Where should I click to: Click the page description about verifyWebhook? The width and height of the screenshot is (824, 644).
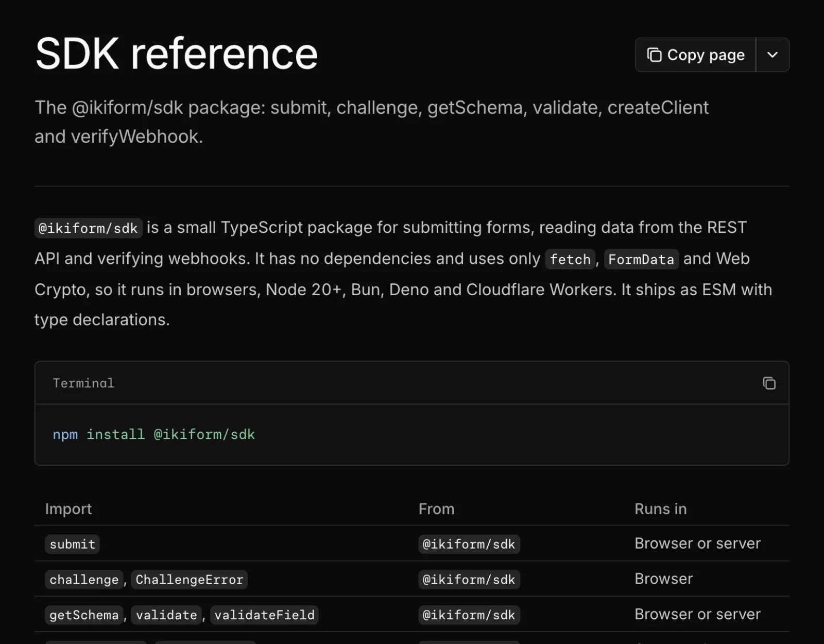(x=371, y=122)
